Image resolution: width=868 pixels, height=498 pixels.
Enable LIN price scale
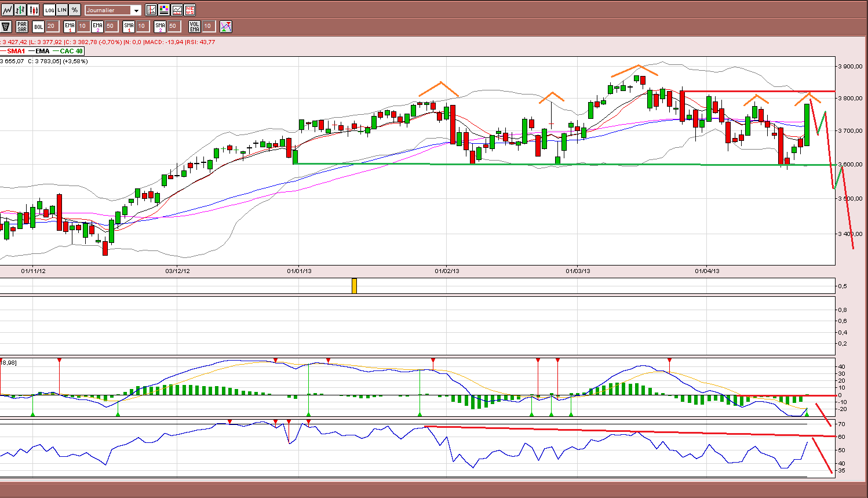[x=62, y=10]
